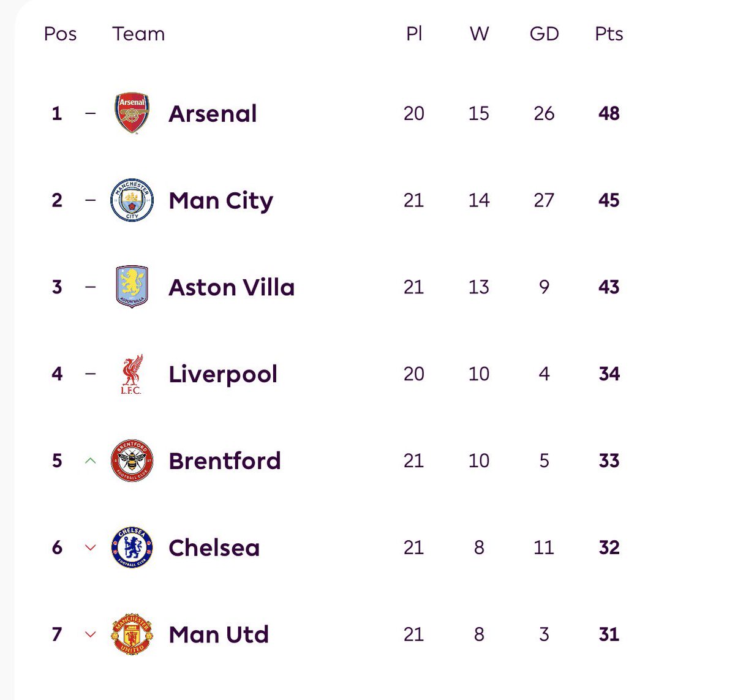The width and height of the screenshot is (735, 700).
Task: Click the GD column header
Action: (x=544, y=34)
